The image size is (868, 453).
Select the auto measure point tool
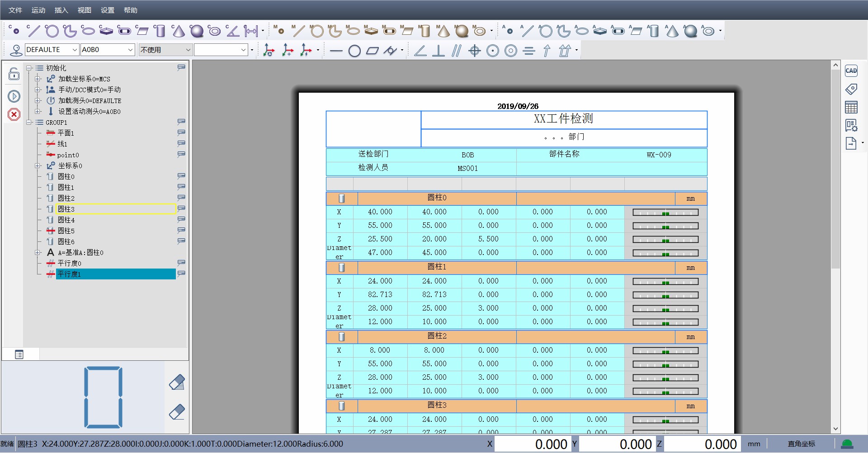pos(509,31)
